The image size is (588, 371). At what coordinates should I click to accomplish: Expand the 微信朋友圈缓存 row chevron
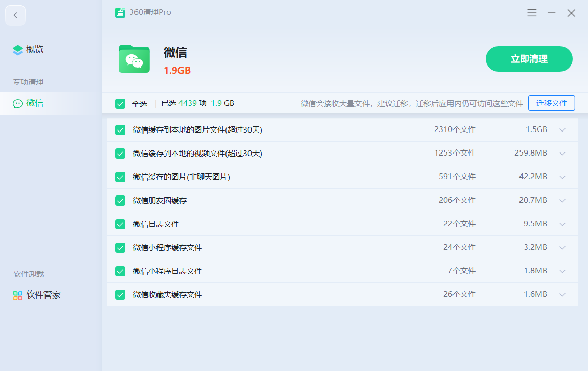pos(562,201)
